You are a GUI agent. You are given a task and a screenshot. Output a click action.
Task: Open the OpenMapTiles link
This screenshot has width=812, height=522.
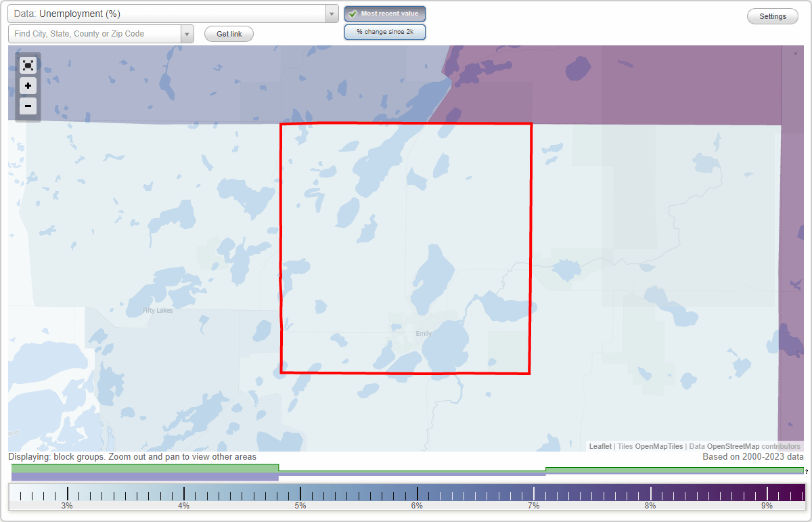[x=659, y=446]
